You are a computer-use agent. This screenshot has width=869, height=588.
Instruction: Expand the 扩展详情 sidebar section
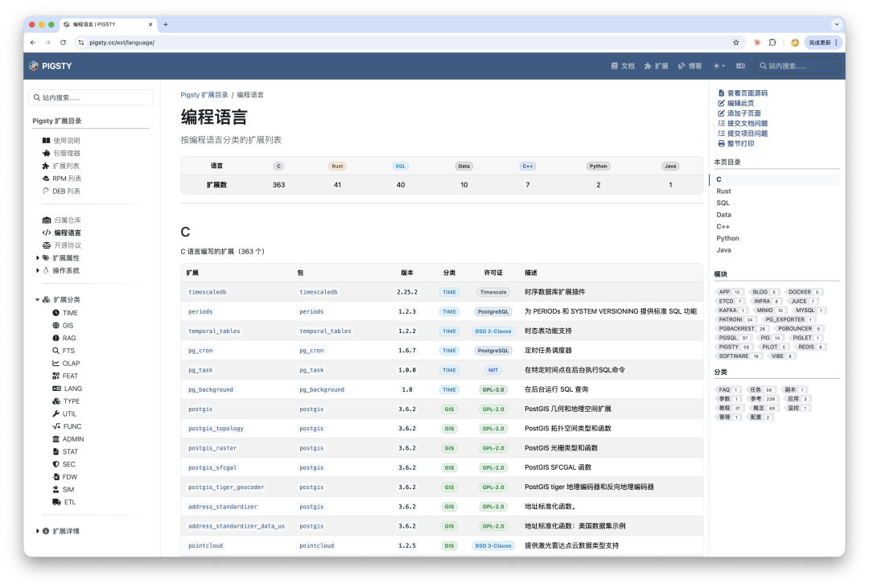click(x=38, y=531)
